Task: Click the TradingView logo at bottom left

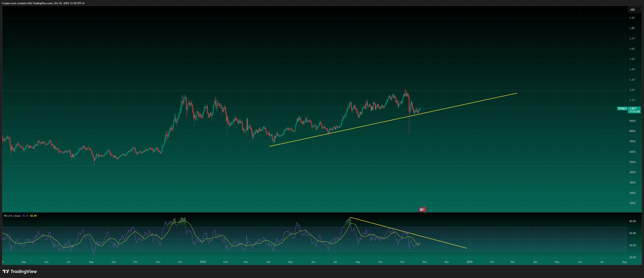Action: tap(20, 271)
